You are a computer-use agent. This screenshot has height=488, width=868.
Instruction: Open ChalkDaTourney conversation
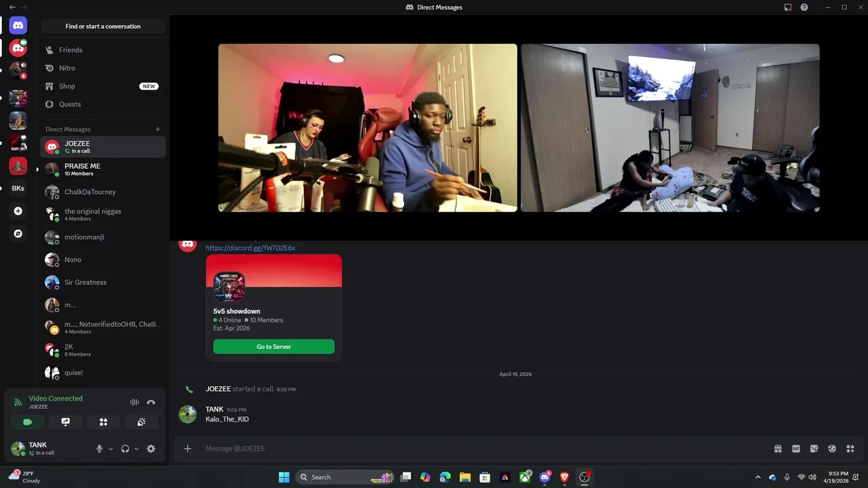[103, 192]
